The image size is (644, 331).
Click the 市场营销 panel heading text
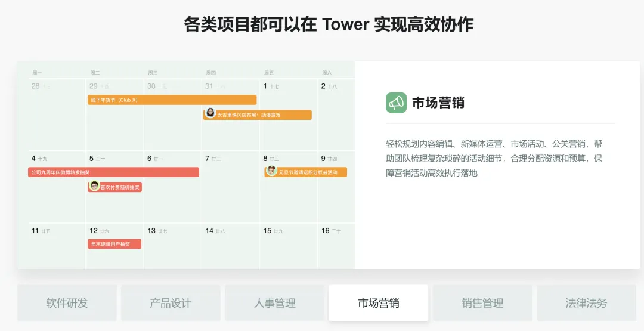(x=438, y=103)
